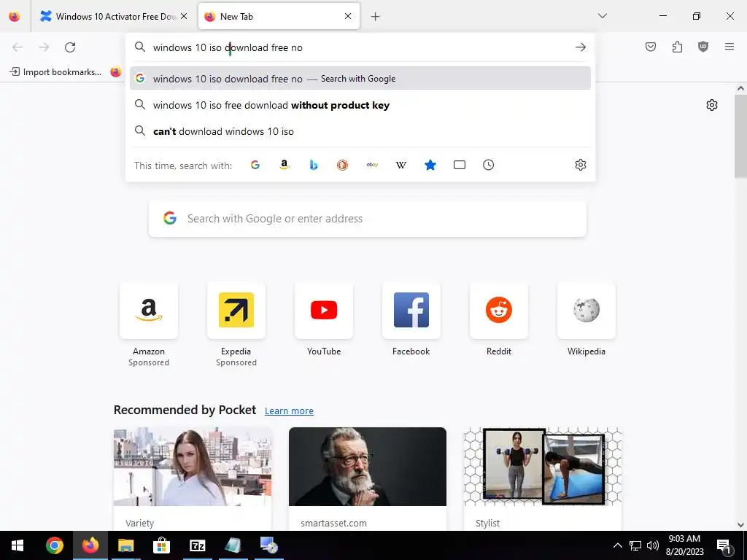This screenshot has height=560, width=747.
Task: Click Import bookmarks button
Action: [55, 72]
